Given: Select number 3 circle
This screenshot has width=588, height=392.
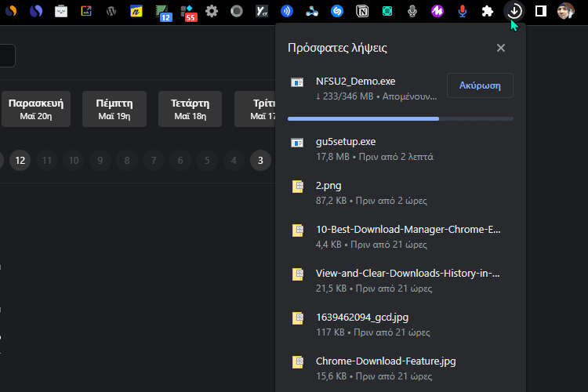Looking at the screenshot, I should pyautogui.click(x=260, y=161).
